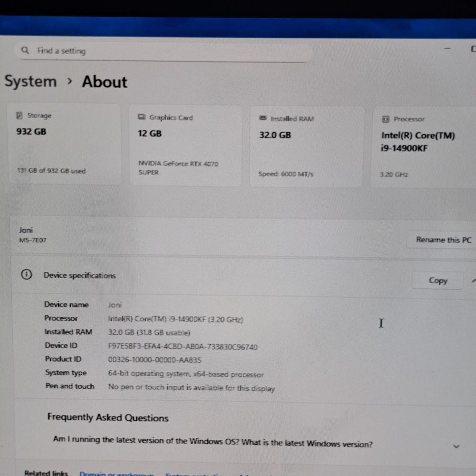Minimize the Settings window
476x476 pixels.
(447, 49)
